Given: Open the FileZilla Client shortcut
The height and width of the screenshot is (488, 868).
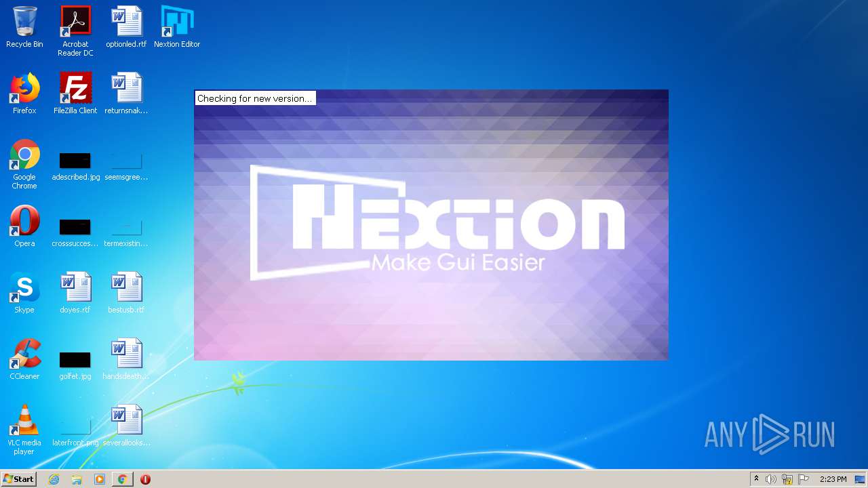Looking at the screenshot, I should coord(75,94).
